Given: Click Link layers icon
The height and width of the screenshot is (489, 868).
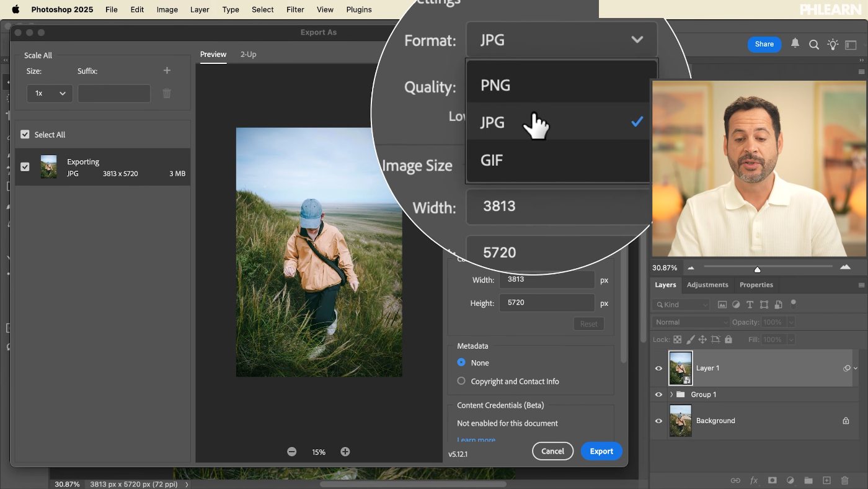Looking at the screenshot, I should [x=735, y=480].
